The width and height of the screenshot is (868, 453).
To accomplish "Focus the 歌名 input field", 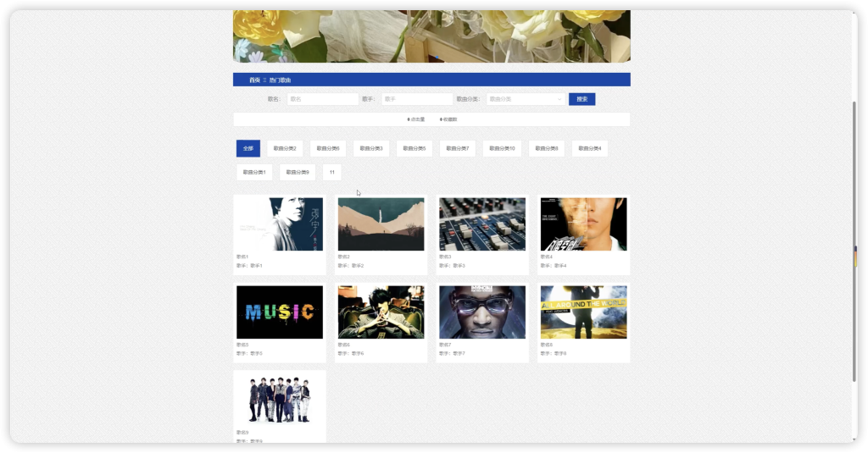I will [323, 99].
